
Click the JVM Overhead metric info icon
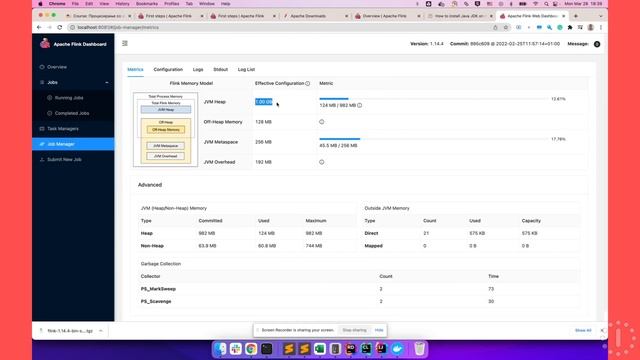pos(322,162)
